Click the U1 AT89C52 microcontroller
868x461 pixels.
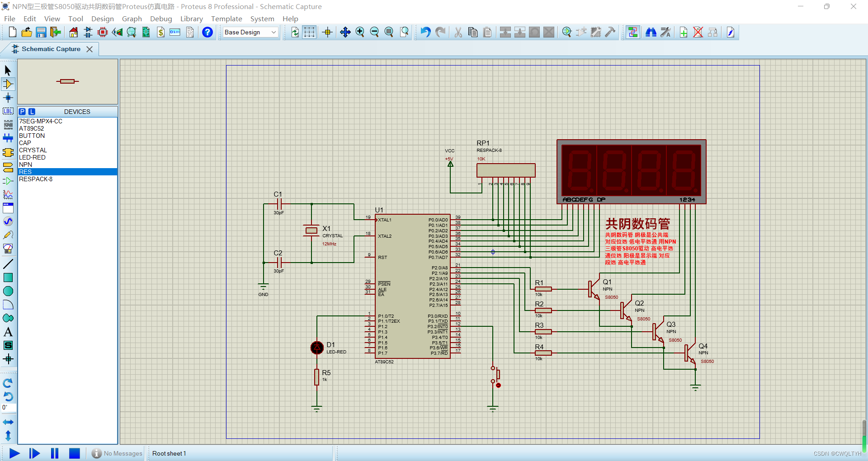click(412, 286)
